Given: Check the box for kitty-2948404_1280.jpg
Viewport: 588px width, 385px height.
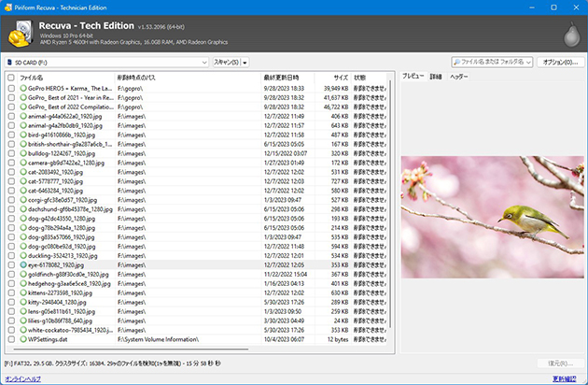Looking at the screenshot, I should pos(11,302).
